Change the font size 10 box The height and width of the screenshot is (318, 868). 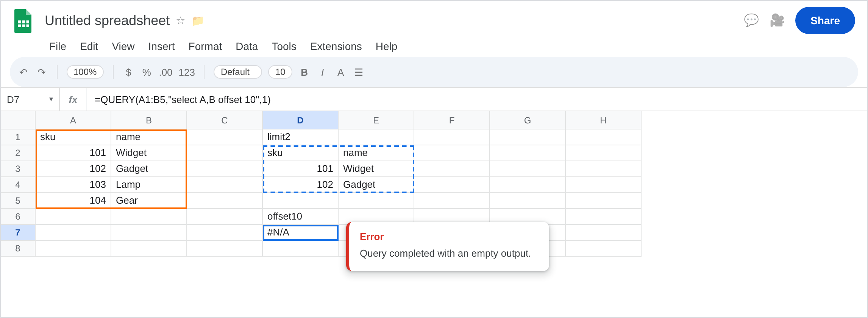pos(280,72)
